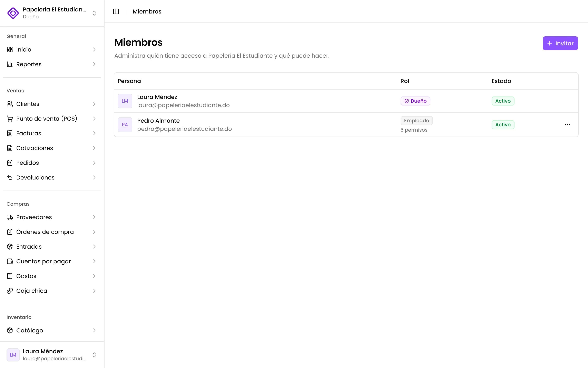Go to Pedidos in the sidebar
588x368 pixels.
(52, 163)
